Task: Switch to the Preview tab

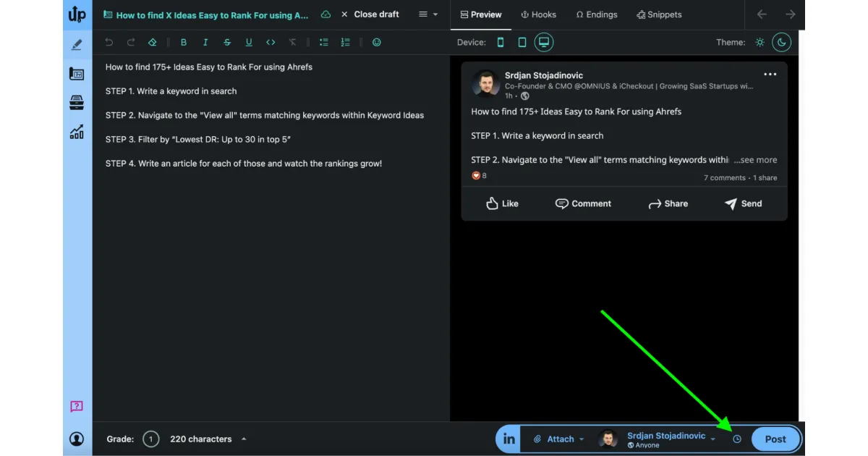Action: [481, 14]
